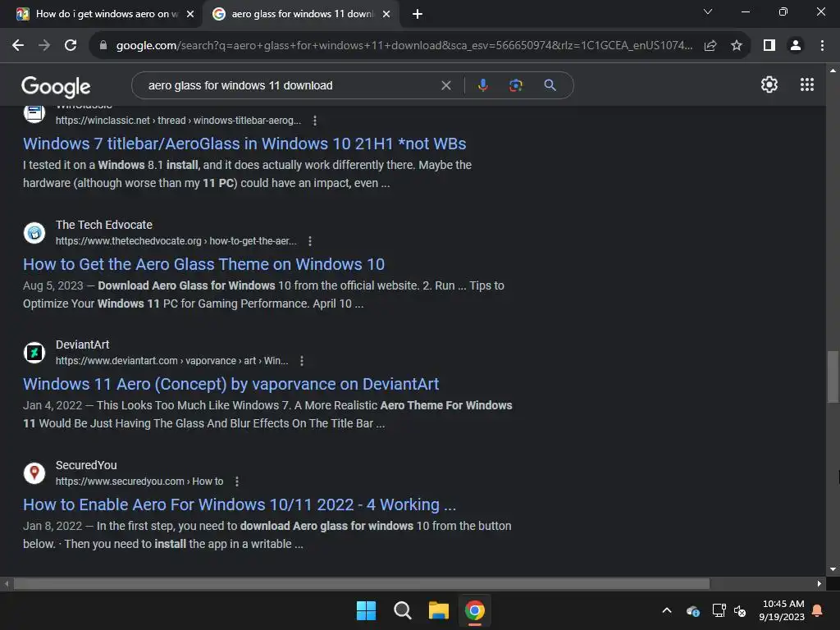Open Google quick settings gear
Screen dimensions: 840x630
coord(769,84)
